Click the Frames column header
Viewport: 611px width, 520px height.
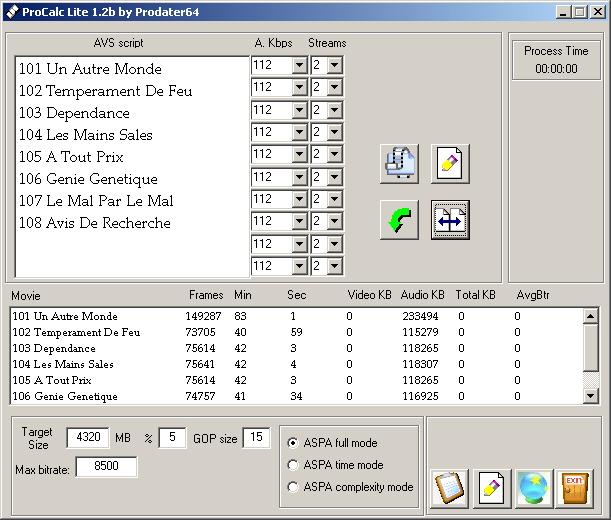[x=206, y=295]
